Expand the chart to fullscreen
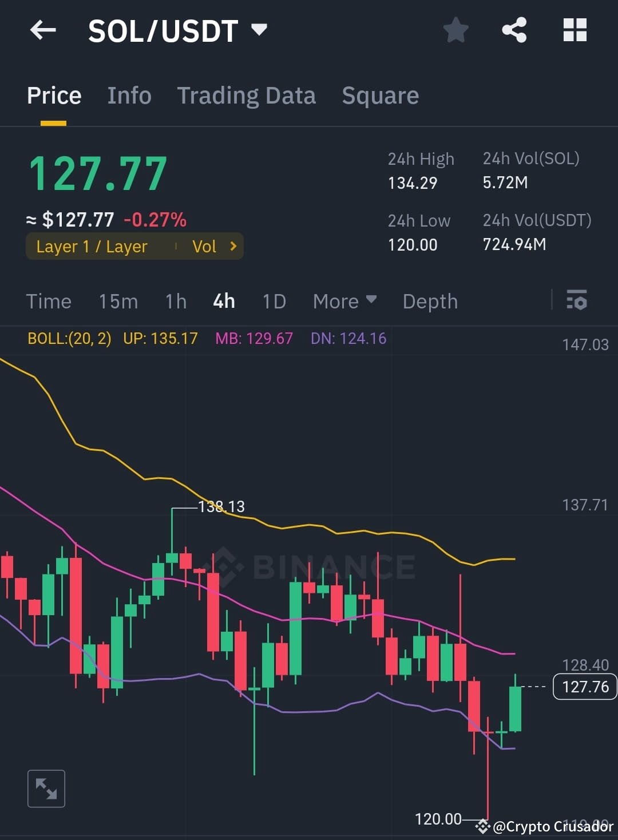 point(46,788)
